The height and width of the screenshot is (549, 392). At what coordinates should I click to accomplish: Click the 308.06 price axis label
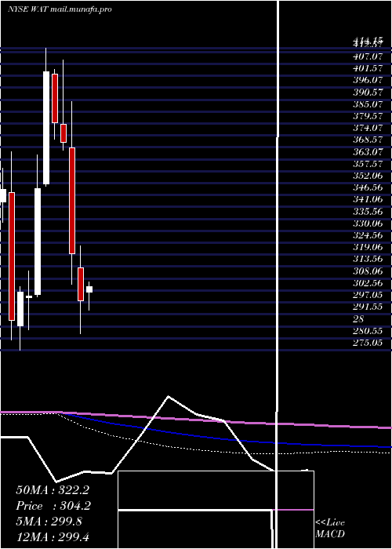click(368, 271)
